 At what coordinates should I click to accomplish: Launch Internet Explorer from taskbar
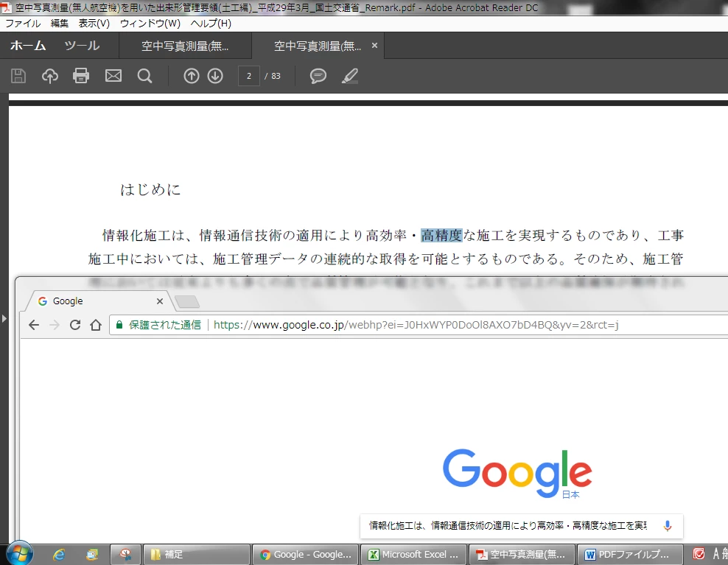pyautogui.click(x=59, y=555)
